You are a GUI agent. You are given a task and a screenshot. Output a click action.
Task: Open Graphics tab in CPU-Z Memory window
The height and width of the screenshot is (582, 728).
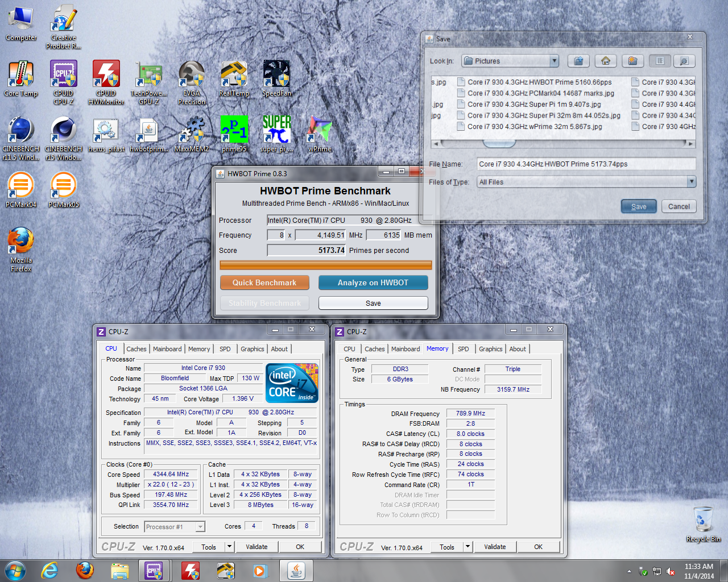pos(490,349)
